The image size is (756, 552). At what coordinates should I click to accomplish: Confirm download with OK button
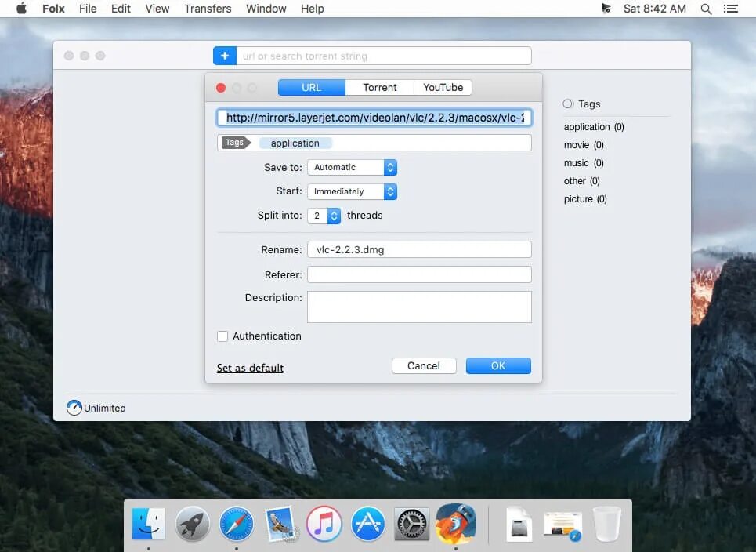point(498,365)
